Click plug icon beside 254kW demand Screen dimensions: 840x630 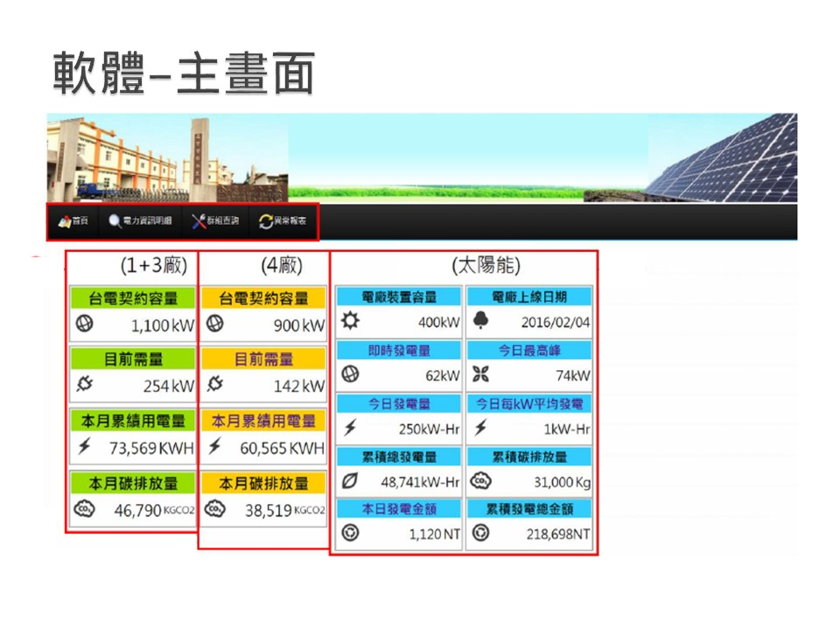click(x=85, y=385)
